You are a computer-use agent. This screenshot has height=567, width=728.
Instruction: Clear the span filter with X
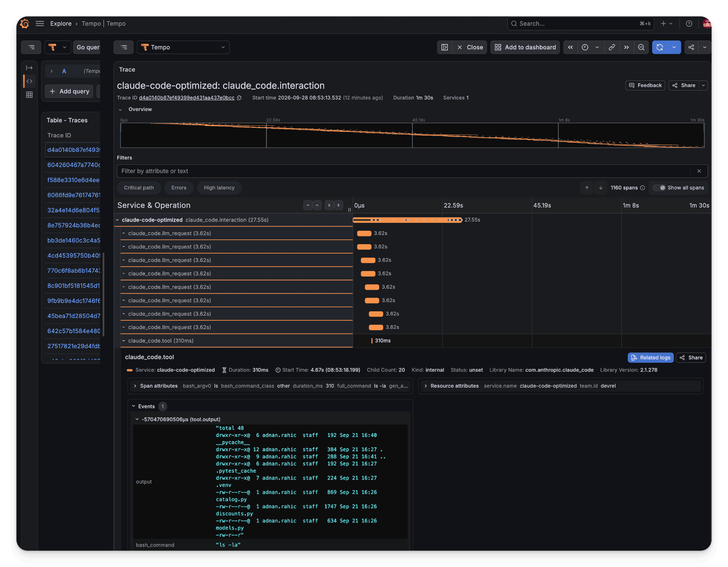699,171
